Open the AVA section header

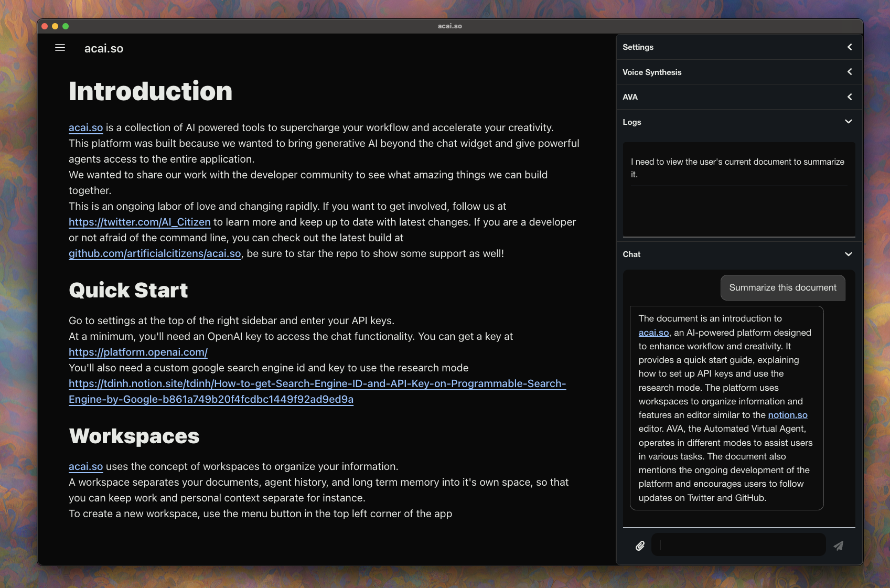point(739,97)
